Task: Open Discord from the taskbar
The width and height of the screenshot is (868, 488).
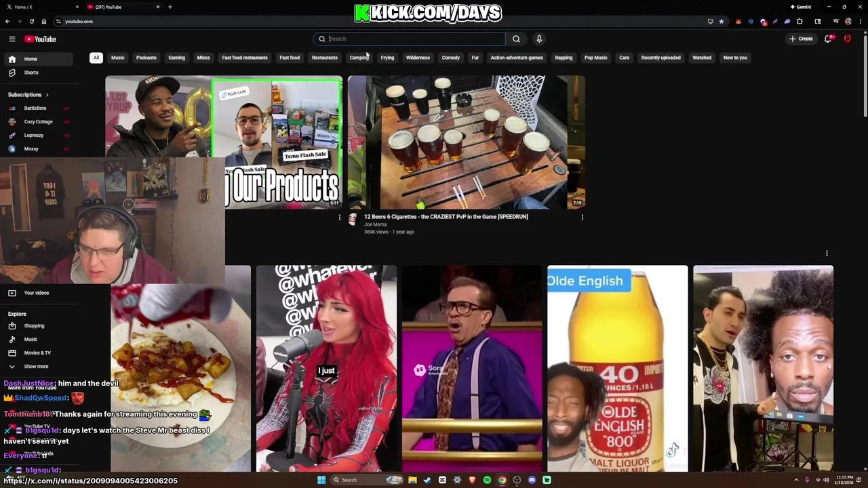Action: pyautogui.click(x=532, y=480)
